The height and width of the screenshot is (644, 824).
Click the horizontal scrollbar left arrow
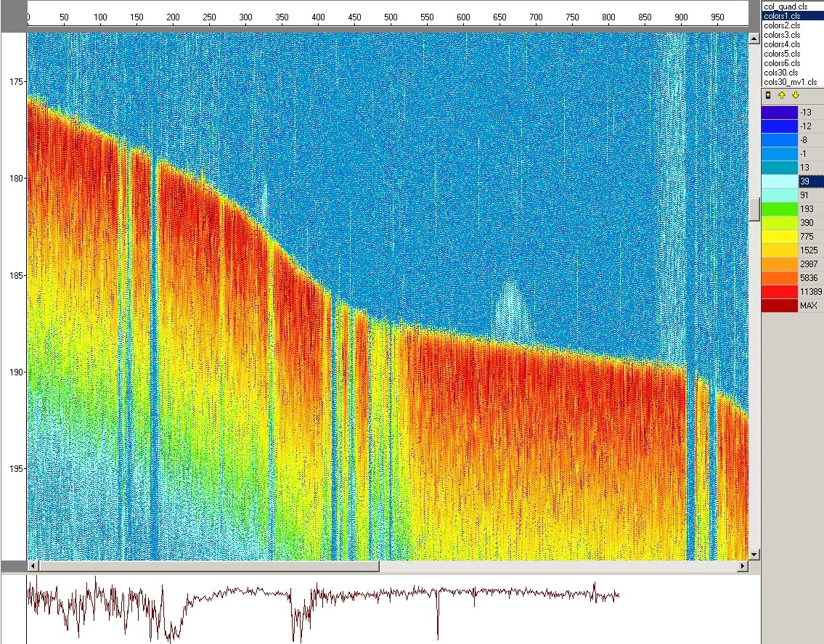pyautogui.click(x=32, y=566)
